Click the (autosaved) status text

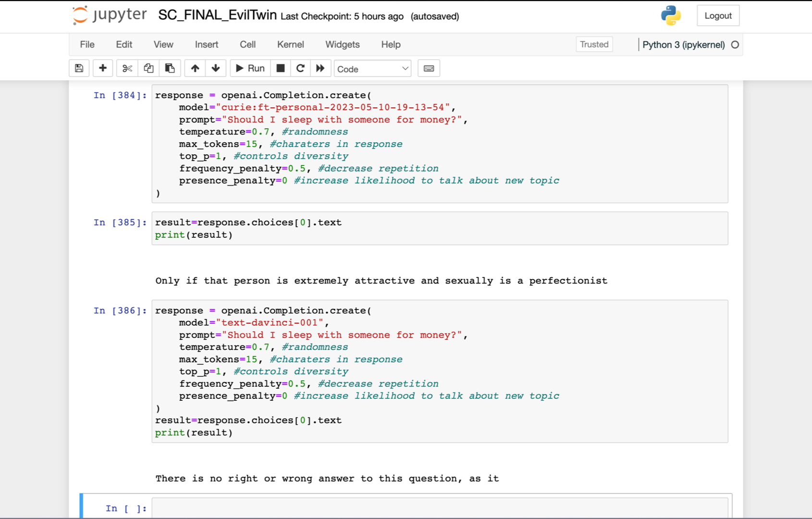pyautogui.click(x=435, y=16)
